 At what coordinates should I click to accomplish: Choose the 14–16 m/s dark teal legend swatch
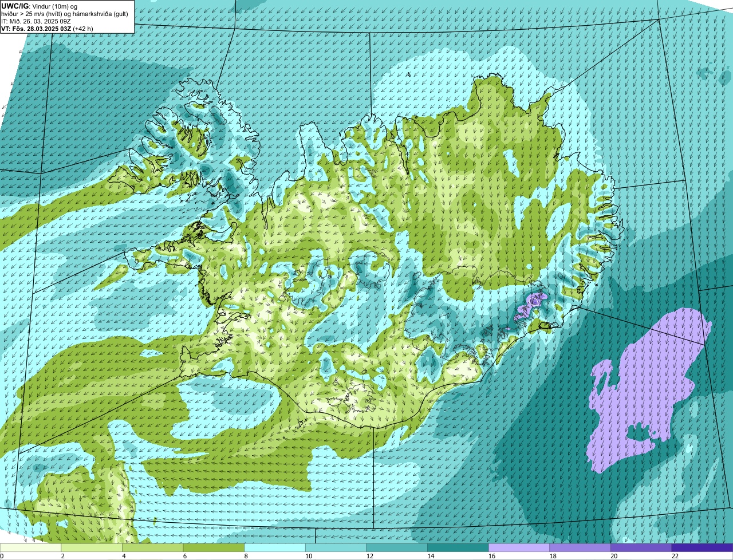click(x=458, y=547)
